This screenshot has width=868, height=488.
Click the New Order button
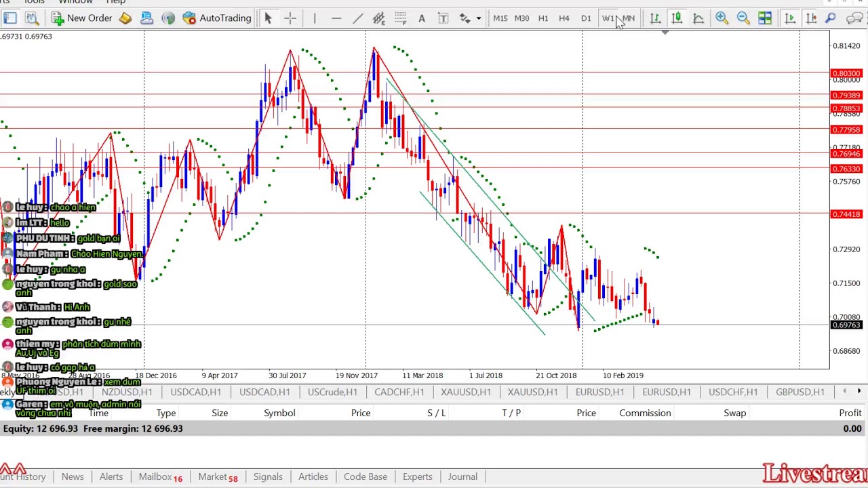[81, 18]
